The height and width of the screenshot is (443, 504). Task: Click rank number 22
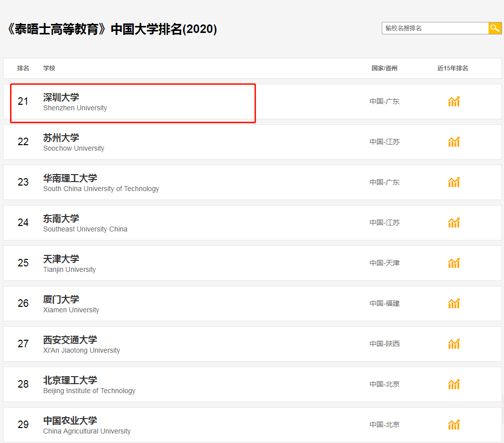click(23, 142)
